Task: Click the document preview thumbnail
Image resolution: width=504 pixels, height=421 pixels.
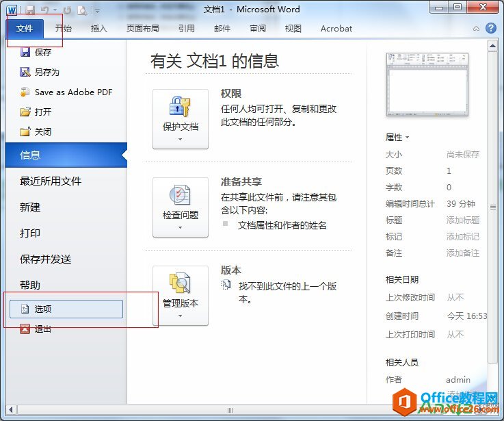Action: tap(427, 85)
